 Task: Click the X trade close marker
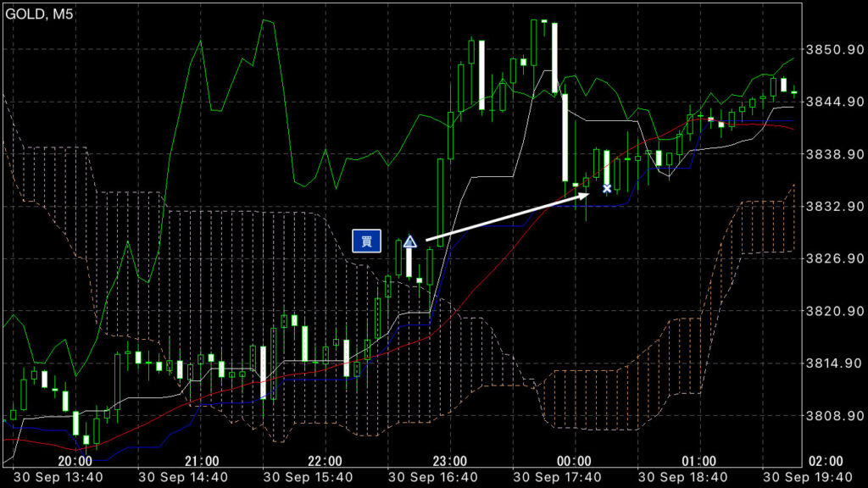point(607,188)
